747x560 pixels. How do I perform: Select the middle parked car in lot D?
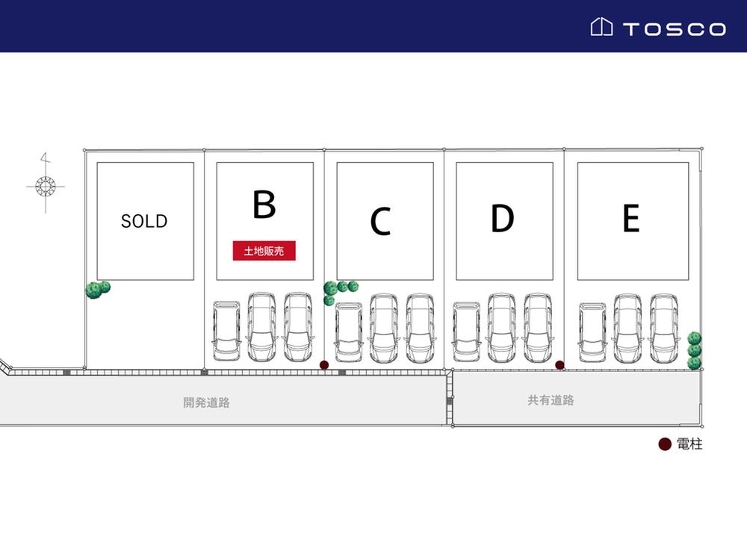pos(502,327)
